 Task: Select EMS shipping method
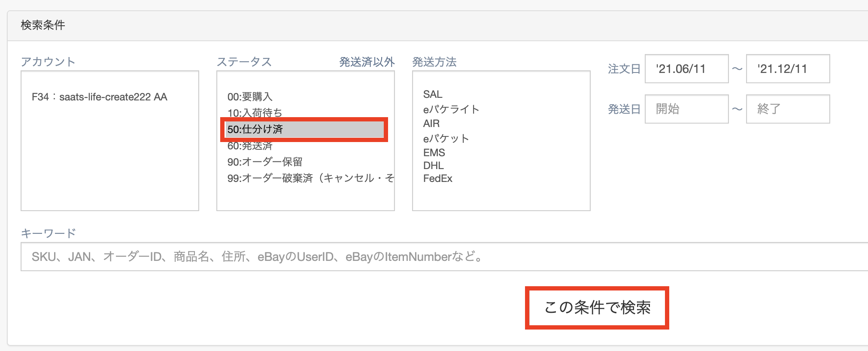click(434, 153)
